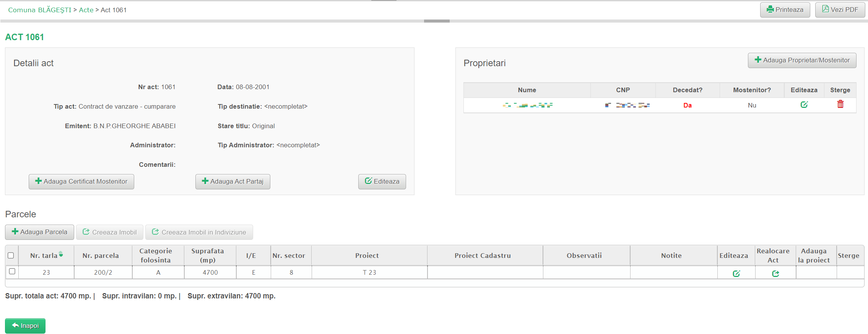Click the Printeaza printer button
Screen dimensions: 868x334
coord(785,10)
